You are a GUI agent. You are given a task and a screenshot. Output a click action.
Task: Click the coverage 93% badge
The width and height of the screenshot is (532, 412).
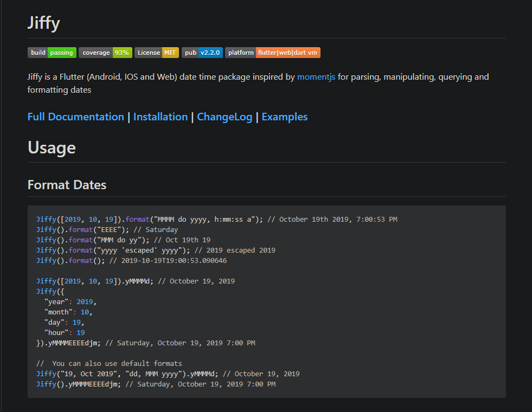pyautogui.click(x=106, y=53)
